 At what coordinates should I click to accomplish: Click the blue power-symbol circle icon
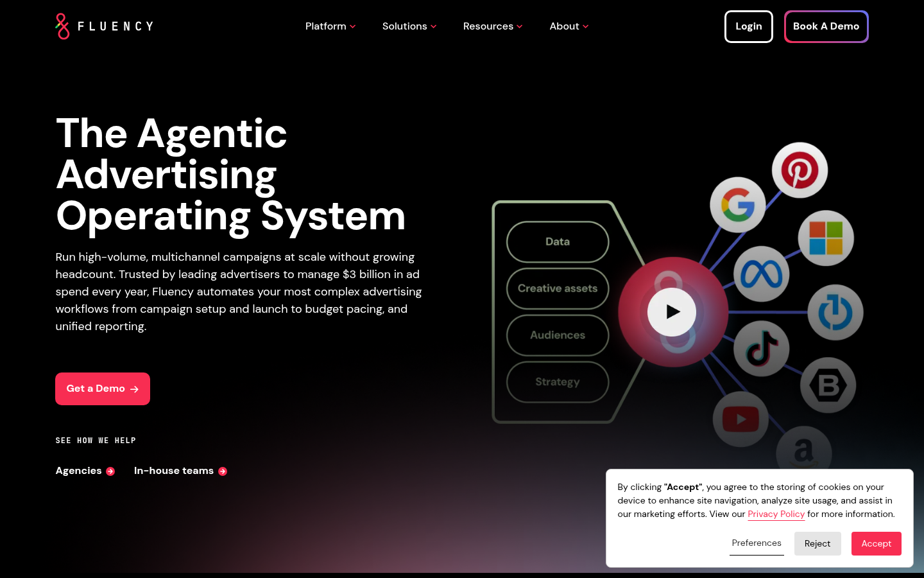click(835, 313)
